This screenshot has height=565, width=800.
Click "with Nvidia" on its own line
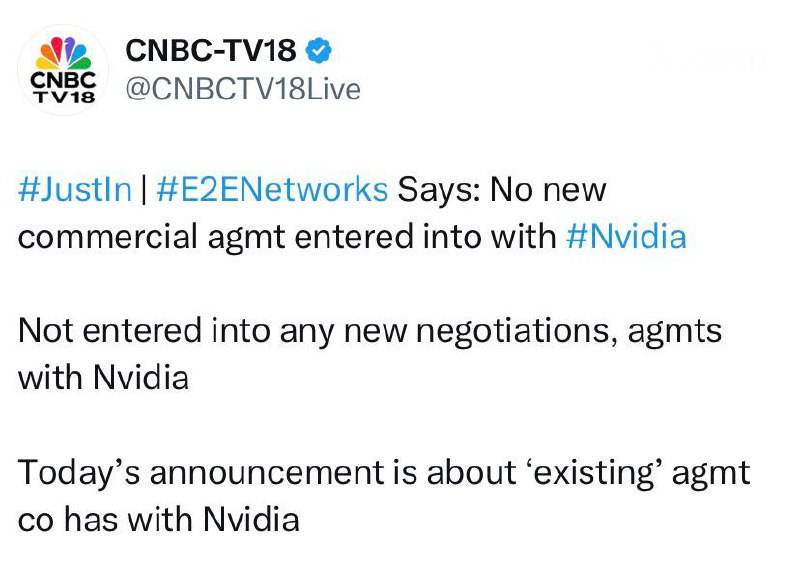click(x=103, y=378)
